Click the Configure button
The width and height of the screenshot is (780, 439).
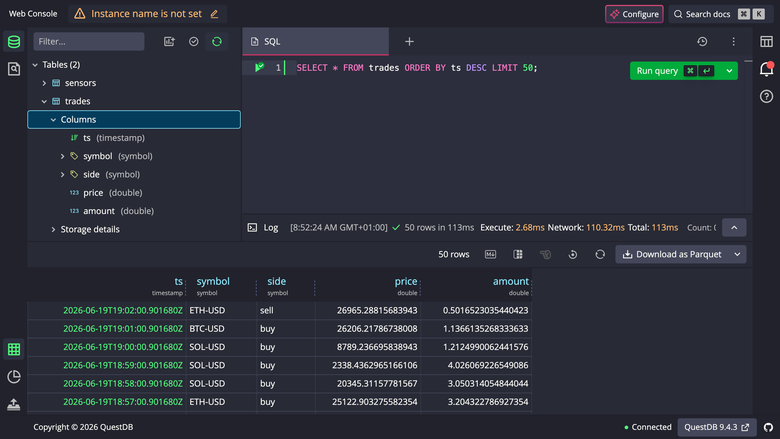[x=634, y=14]
